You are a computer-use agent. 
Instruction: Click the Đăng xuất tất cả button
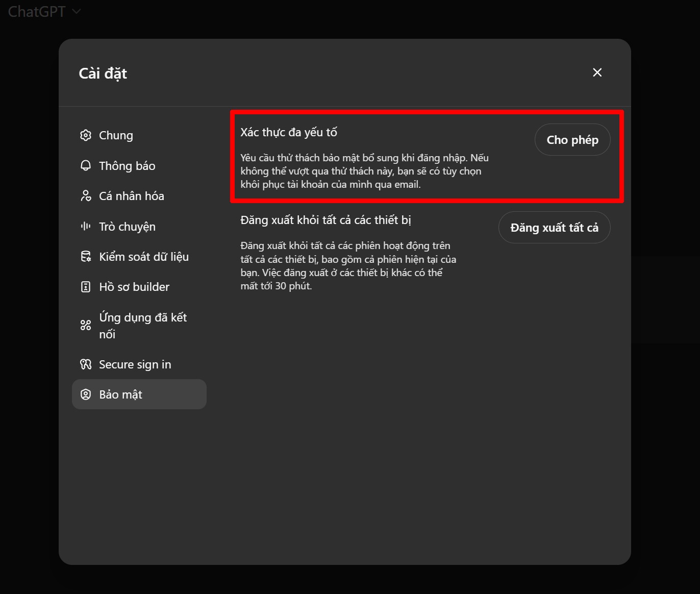(554, 228)
